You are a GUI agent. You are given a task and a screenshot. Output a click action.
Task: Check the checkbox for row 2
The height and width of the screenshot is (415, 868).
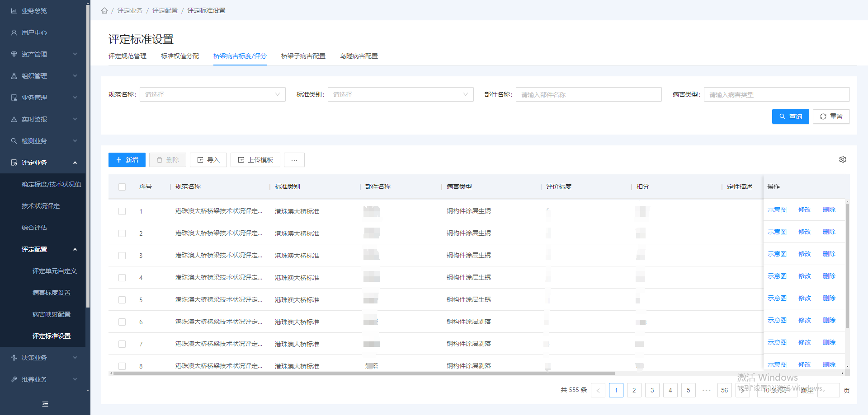pyautogui.click(x=122, y=233)
